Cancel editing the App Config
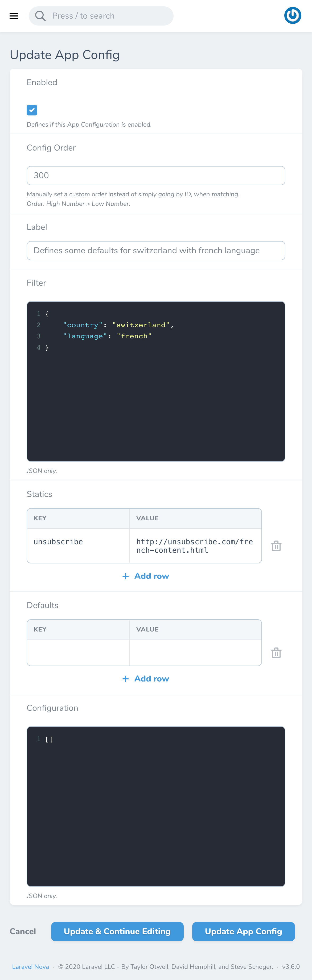Image resolution: width=312 pixels, height=980 pixels. (x=23, y=931)
